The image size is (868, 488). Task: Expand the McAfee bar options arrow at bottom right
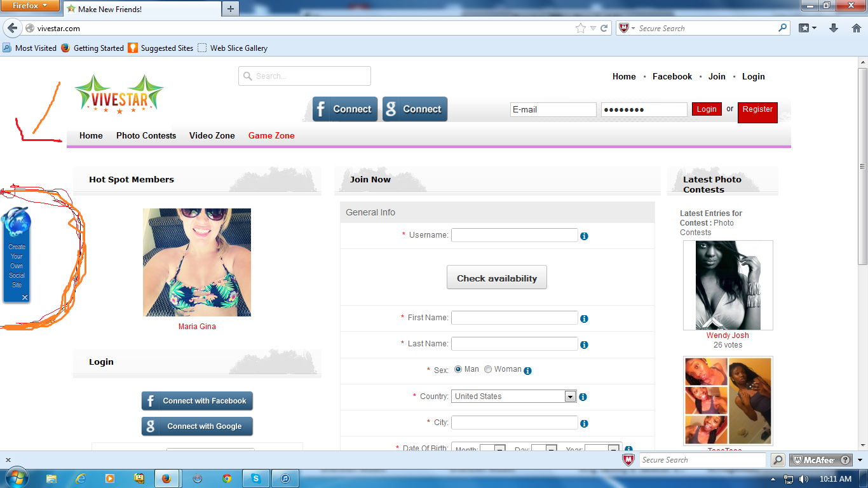(860, 460)
